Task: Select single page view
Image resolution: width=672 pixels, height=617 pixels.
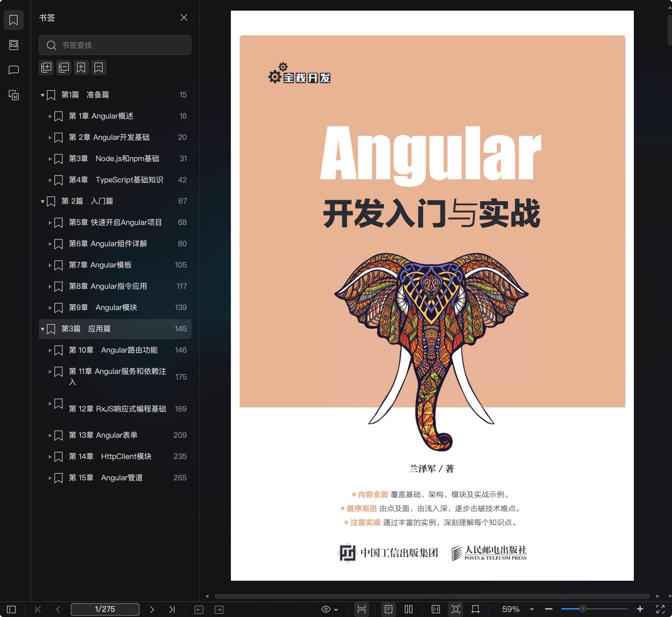Action: click(388, 609)
